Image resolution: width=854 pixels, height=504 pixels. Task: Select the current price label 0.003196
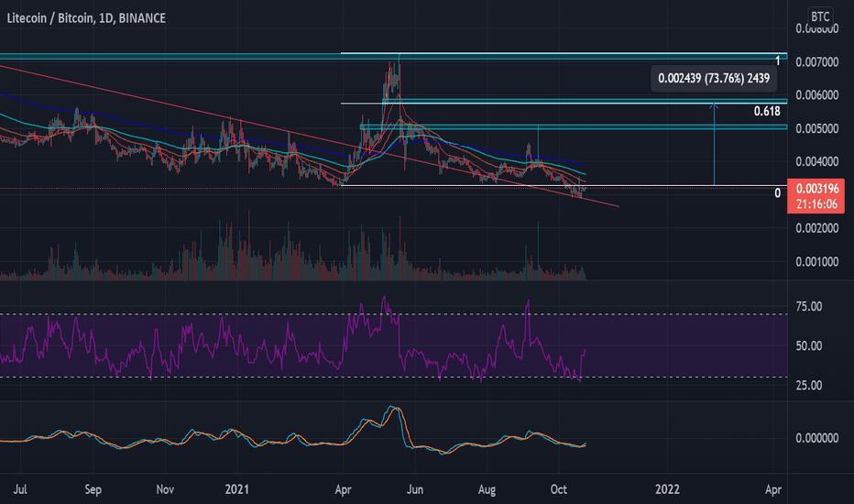click(817, 189)
